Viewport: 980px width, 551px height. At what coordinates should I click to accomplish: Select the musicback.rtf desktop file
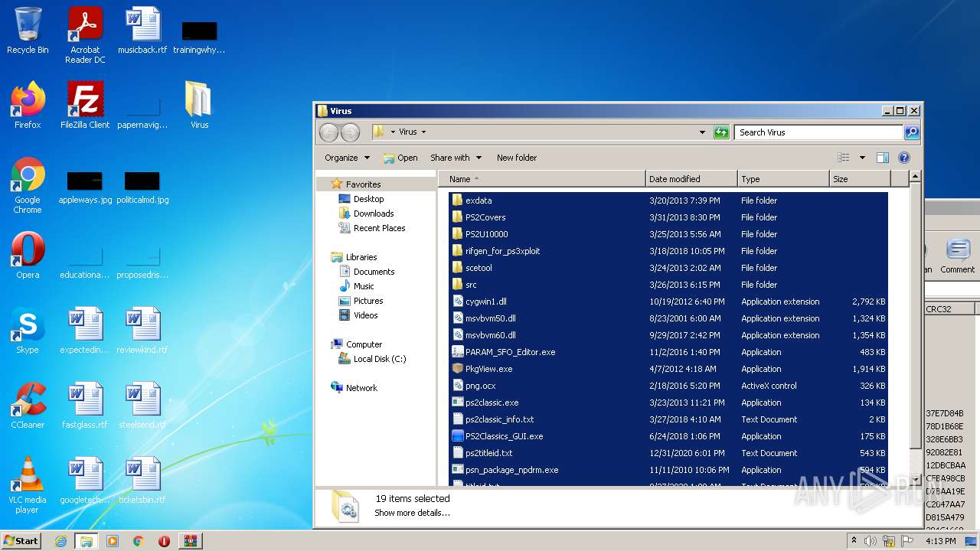pos(142,31)
